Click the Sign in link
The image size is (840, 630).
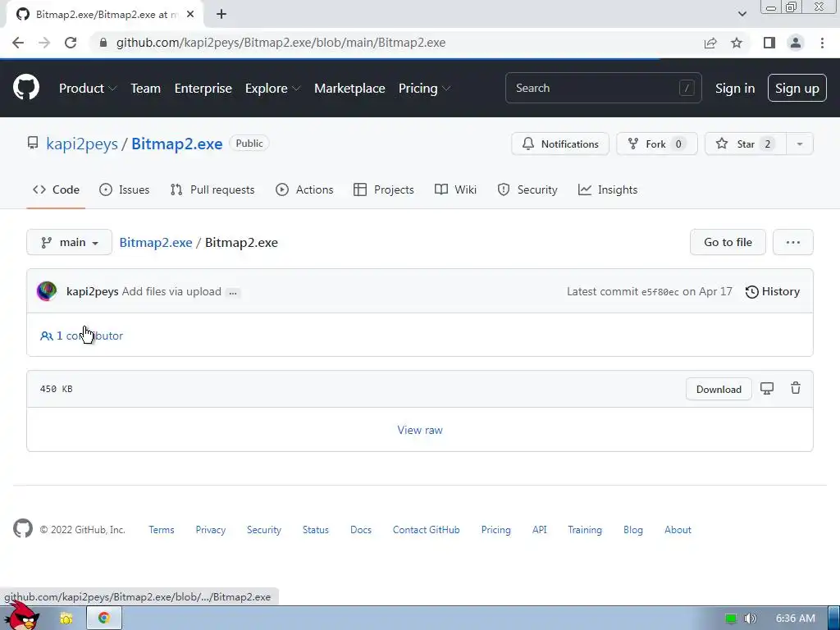735,89
